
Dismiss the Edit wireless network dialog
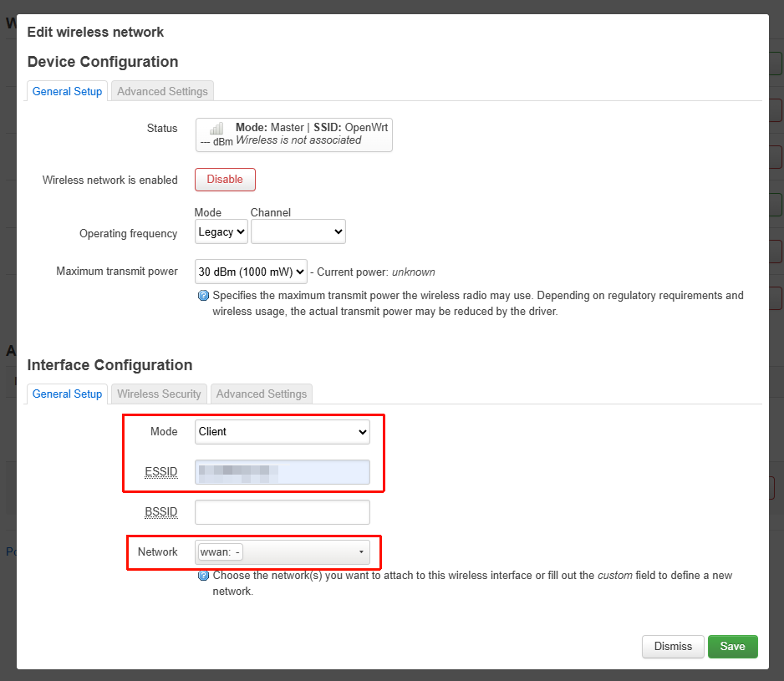[673, 646]
